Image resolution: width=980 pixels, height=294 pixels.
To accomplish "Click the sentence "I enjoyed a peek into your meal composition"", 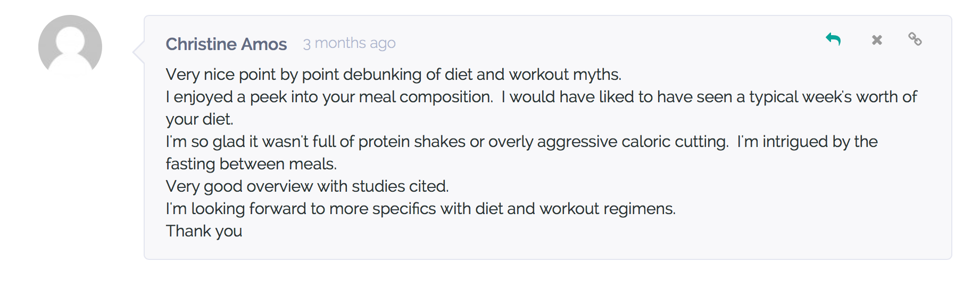I will click(329, 97).
